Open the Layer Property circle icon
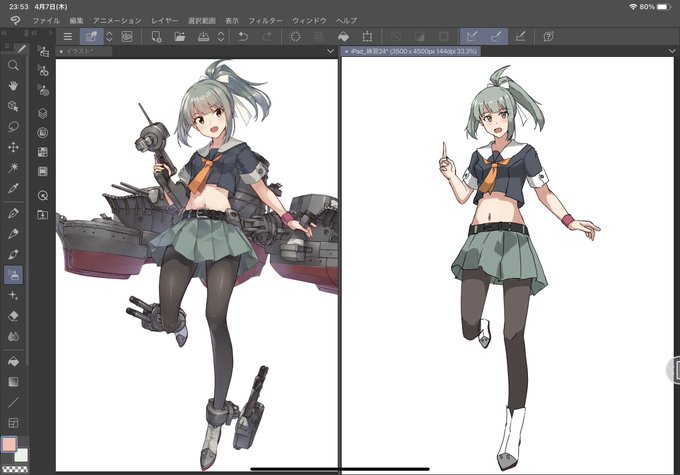 (42, 133)
